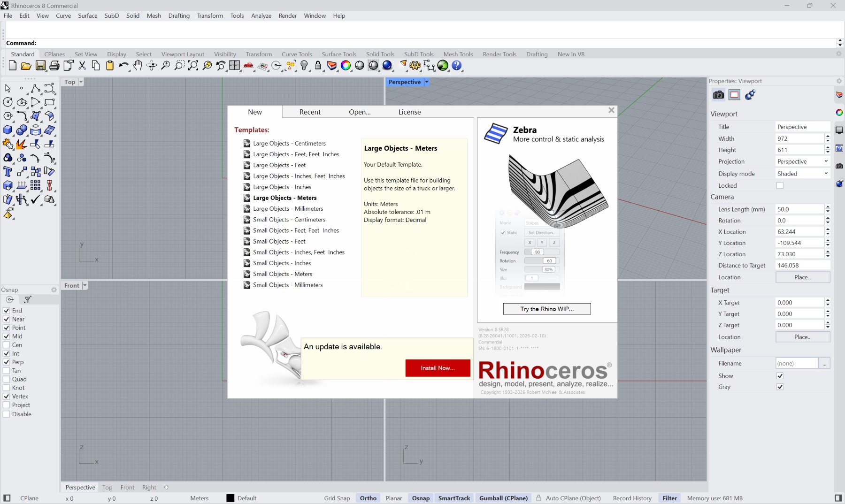This screenshot has width=845, height=504.
Task: Click the Paste clipboard icon
Action: [110, 66]
